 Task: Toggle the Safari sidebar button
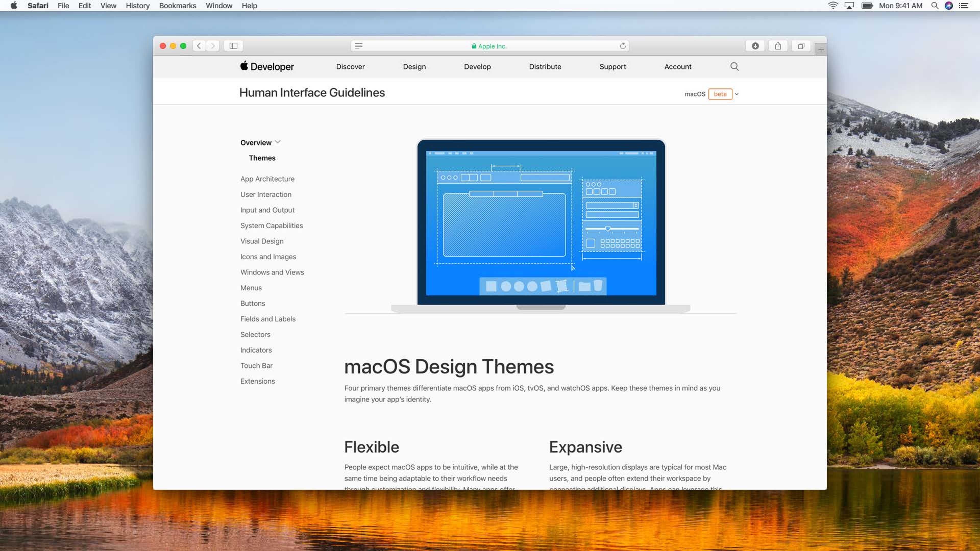point(234,46)
